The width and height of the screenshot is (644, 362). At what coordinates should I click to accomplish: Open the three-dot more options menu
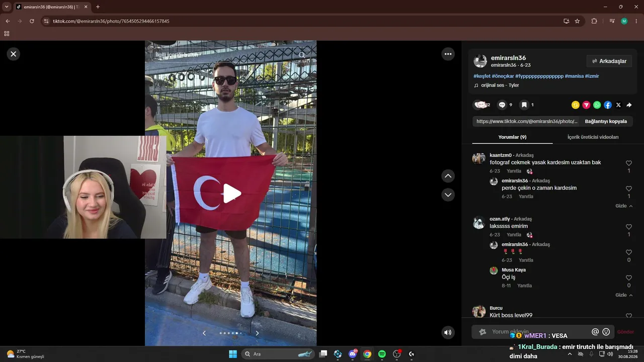point(448,54)
